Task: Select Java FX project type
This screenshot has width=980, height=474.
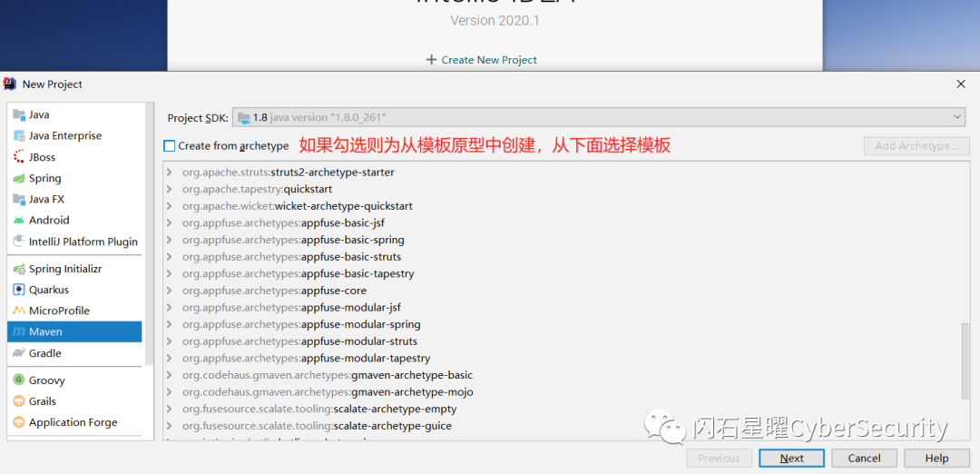Action: click(74, 200)
